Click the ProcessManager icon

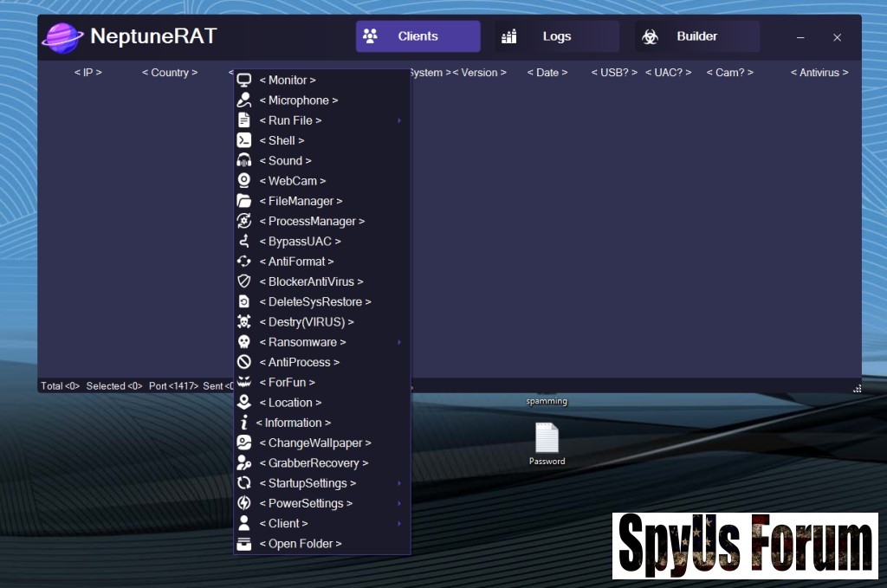[244, 221]
